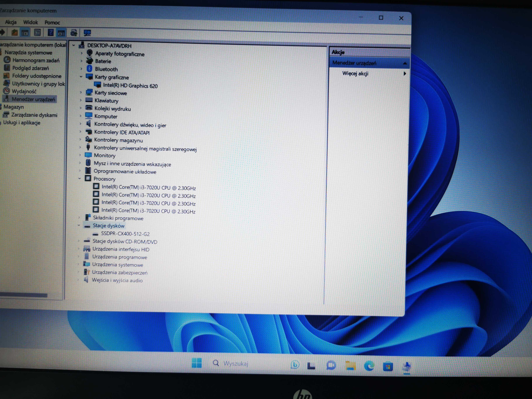Open the Chat app from taskbar

click(x=331, y=365)
